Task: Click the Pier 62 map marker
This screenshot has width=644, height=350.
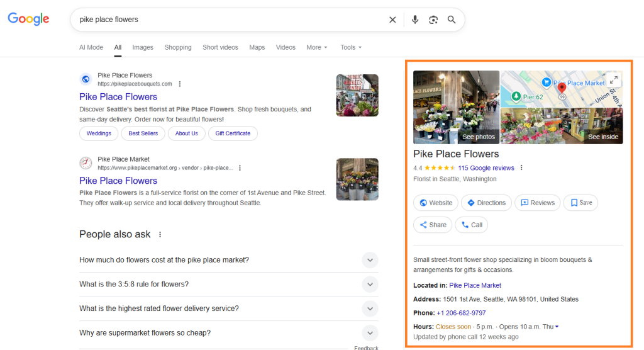Action: [x=516, y=97]
